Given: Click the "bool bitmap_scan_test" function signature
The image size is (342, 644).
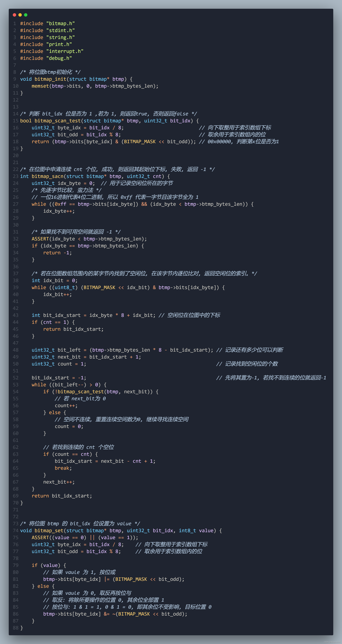Looking at the screenshot, I should [x=109, y=121].
